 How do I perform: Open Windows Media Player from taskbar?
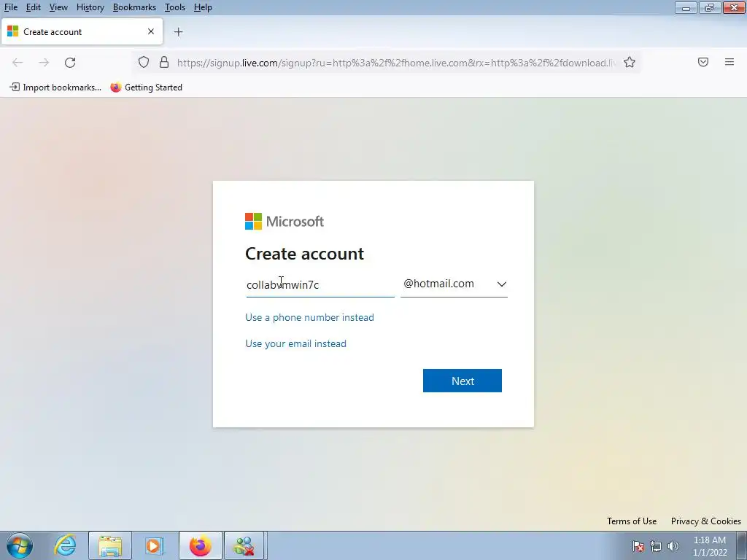(154, 545)
